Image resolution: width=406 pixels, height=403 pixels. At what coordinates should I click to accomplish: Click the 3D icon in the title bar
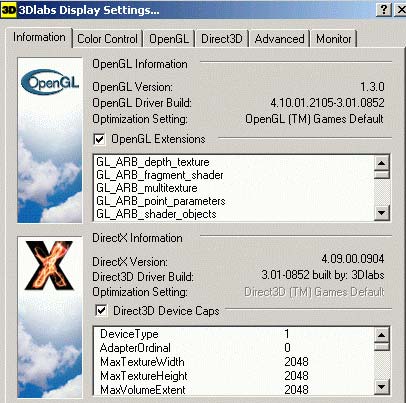(8, 10)
